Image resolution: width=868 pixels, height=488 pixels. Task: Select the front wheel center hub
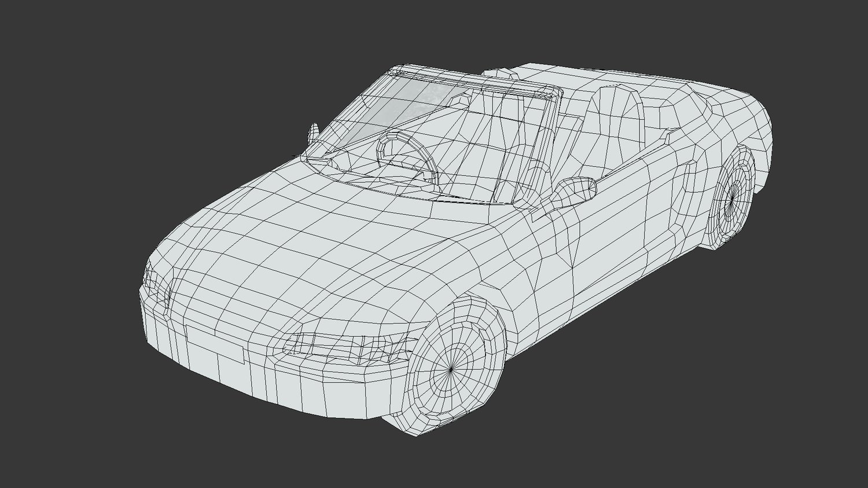(451, 368)
